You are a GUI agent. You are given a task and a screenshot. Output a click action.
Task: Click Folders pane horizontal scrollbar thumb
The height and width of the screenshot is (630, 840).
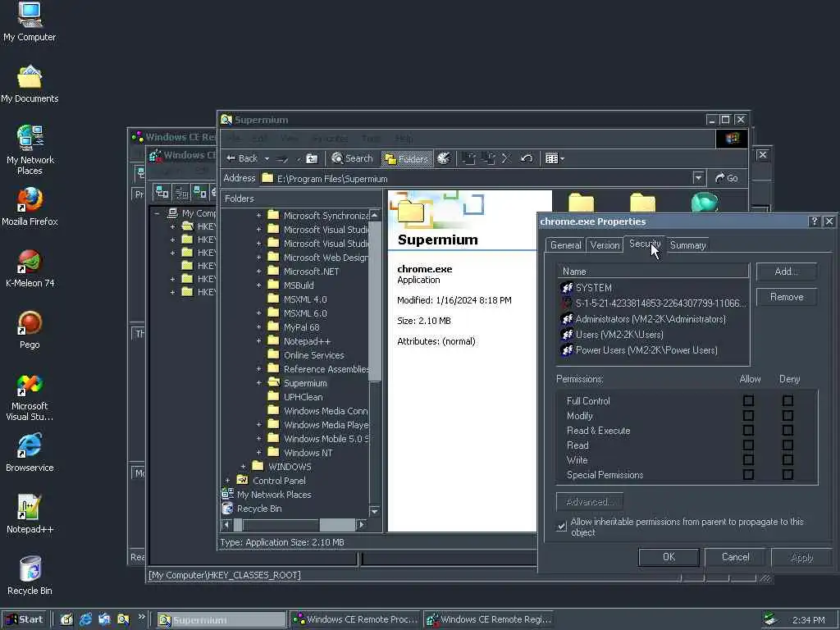(x=337, y=524)
